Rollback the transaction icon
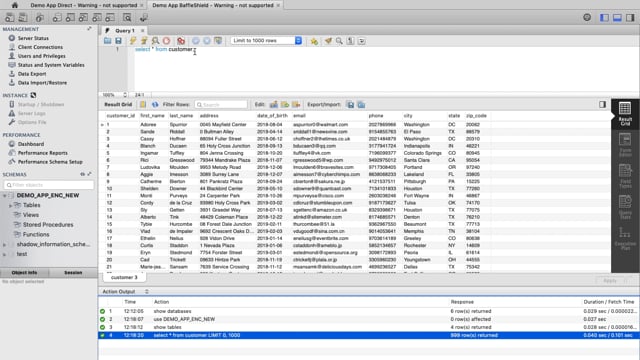The height and width of the screenshot is (360, 640). pyautogui.click(x=207, y=41)
